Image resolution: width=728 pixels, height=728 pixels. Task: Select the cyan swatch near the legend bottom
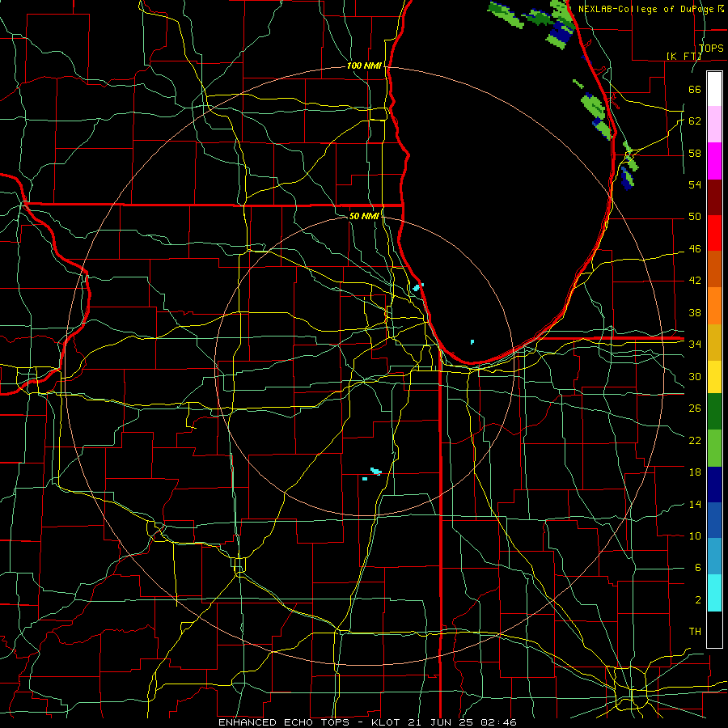714,593
